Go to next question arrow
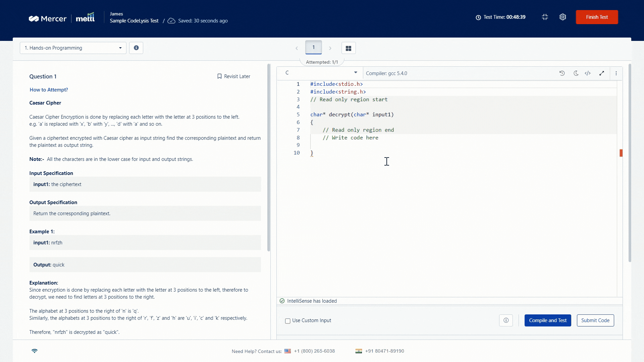Viewport: 644px width, 362px height. point(330,48)
